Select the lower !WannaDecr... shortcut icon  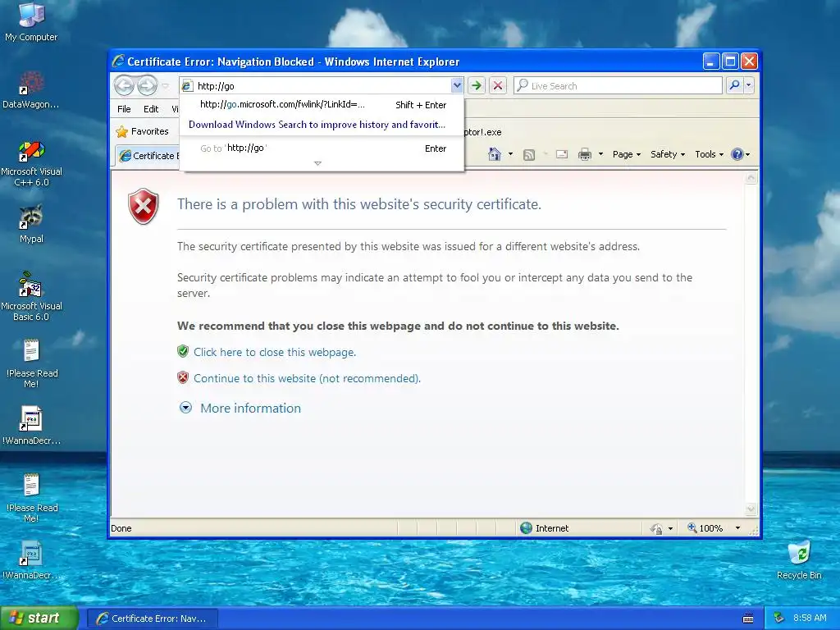31,560
